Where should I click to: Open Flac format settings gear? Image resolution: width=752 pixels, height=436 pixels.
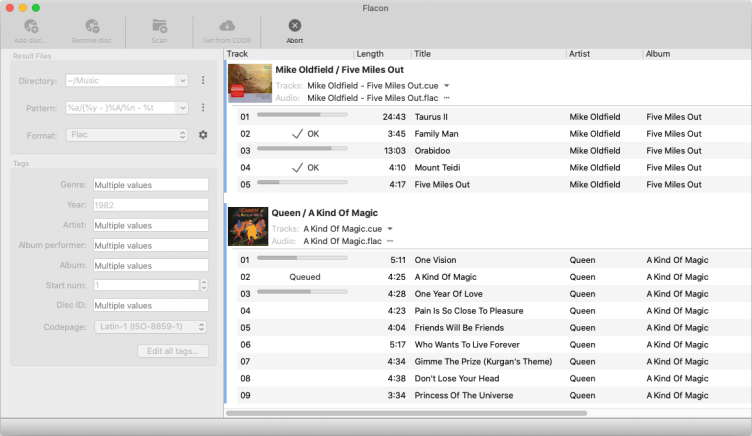pyautogui.click(x=203, y=135)
